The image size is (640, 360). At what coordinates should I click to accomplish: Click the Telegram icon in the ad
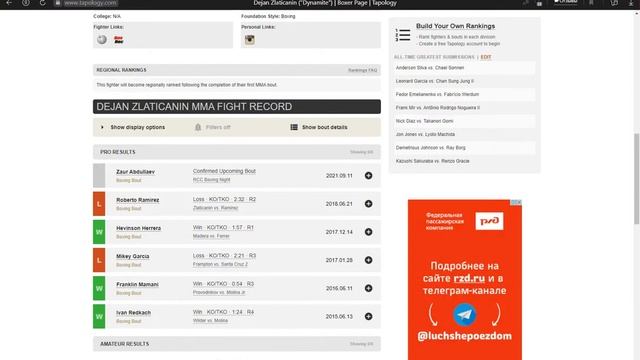464,314
